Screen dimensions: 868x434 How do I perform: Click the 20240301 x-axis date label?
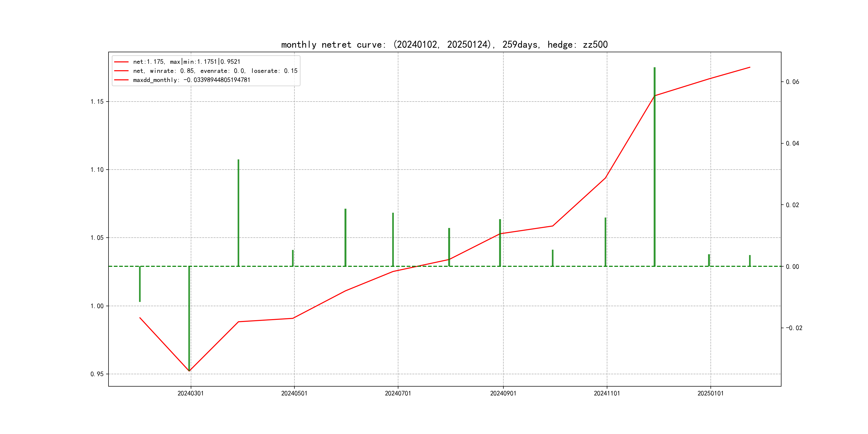coord(190,393)
